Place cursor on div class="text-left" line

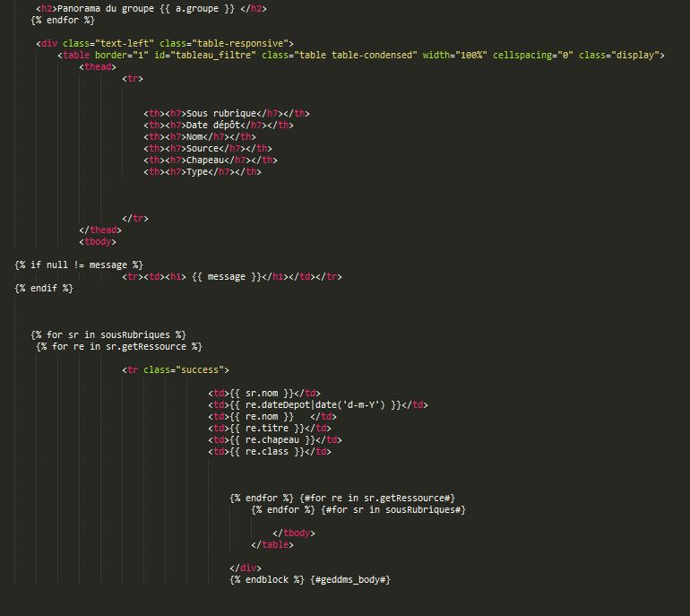[x=165, y=44]
